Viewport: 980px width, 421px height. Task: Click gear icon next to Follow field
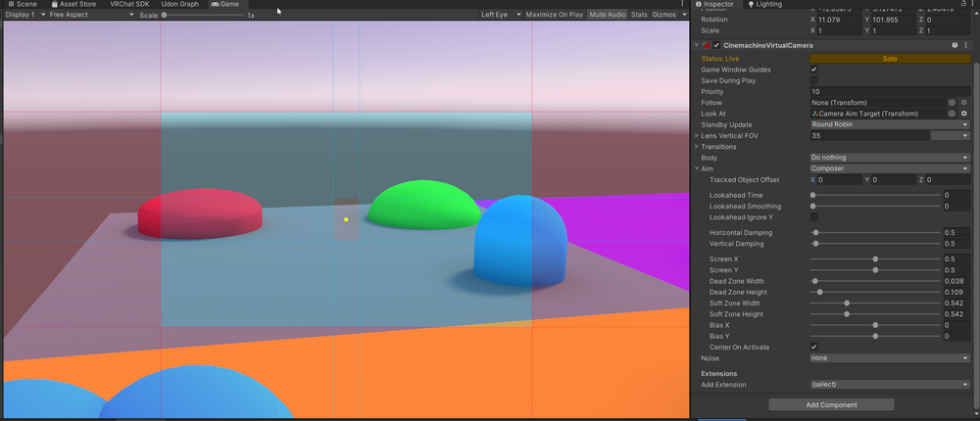pyautogui.click(x=964, y=103)
